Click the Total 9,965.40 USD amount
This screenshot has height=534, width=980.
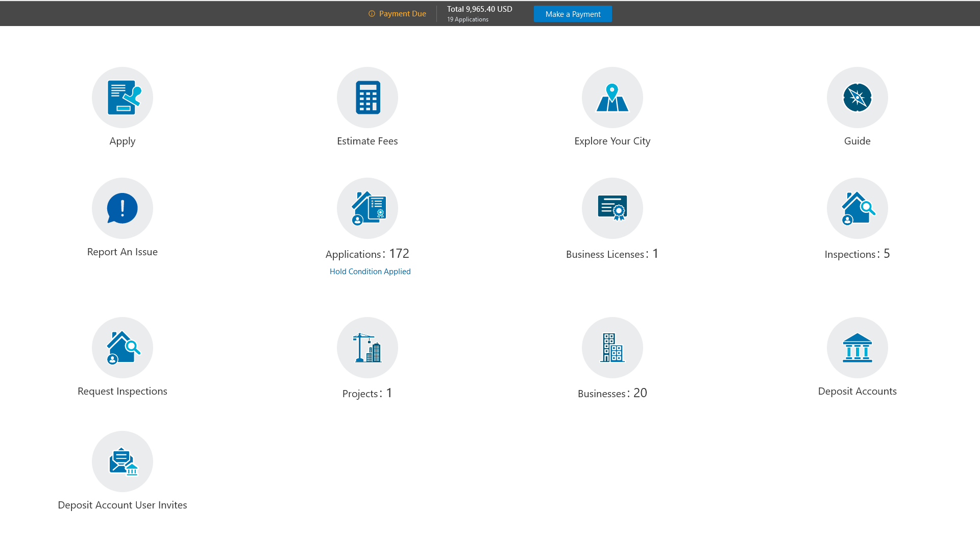point(480,9)
